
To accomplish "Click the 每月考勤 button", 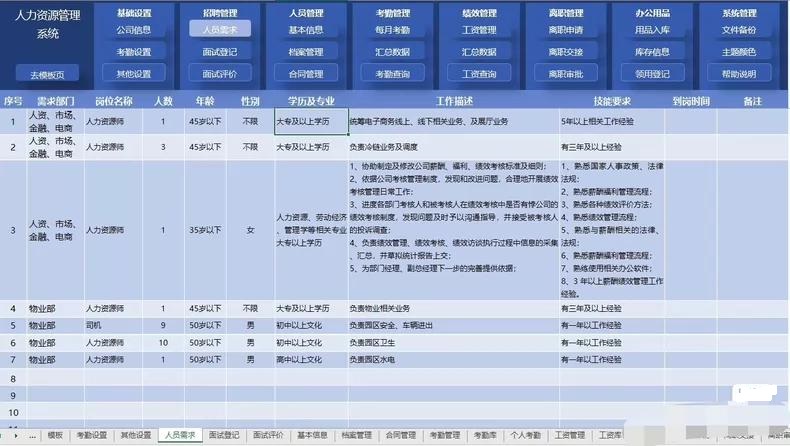I will pyautogui.click(x=391, y=30).
